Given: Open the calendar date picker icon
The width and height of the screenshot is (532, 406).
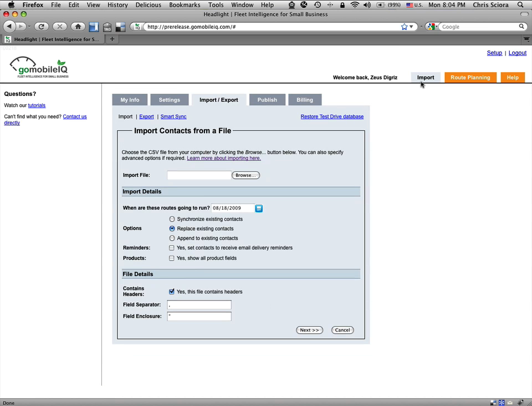Looking at the screenshot, I should point(259,209).
